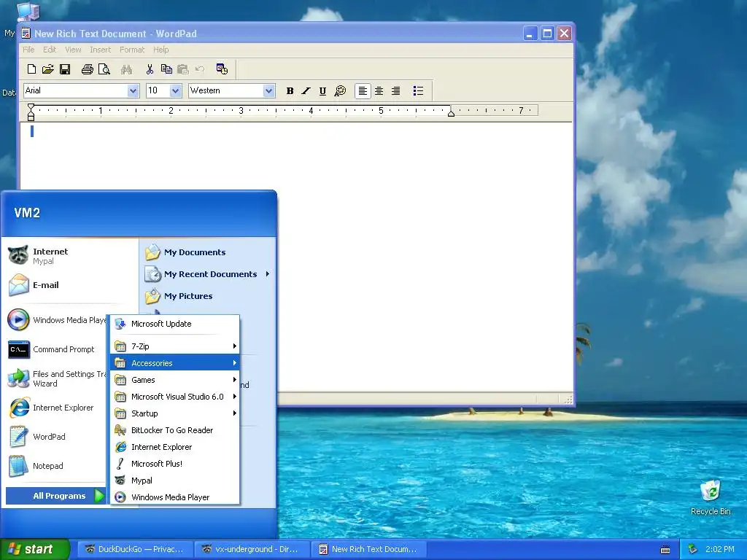
Task: Launch Microsoft Plus! from programs list
Action: [175, 463]
